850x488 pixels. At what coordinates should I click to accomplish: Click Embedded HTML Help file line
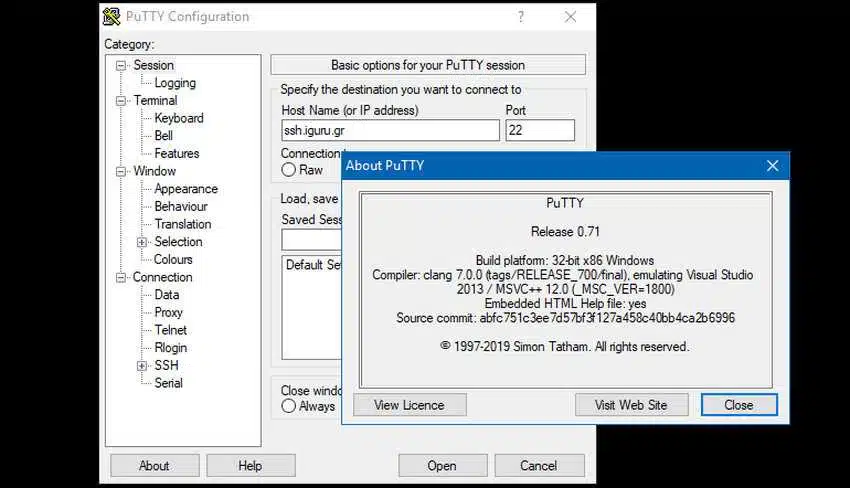click(x=565, y=304)
